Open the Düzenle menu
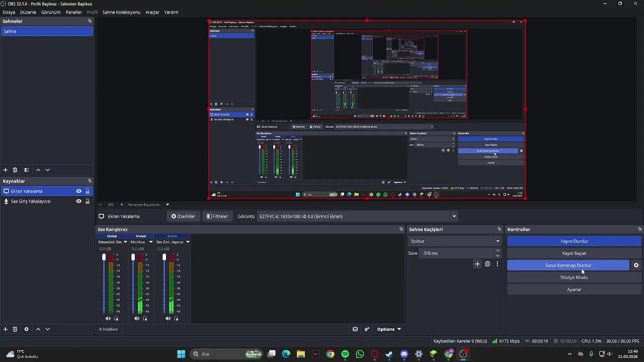 coord(28,12)
